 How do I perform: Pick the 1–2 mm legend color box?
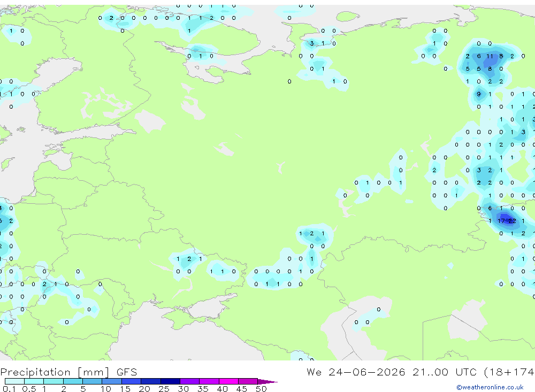[53, 381]
